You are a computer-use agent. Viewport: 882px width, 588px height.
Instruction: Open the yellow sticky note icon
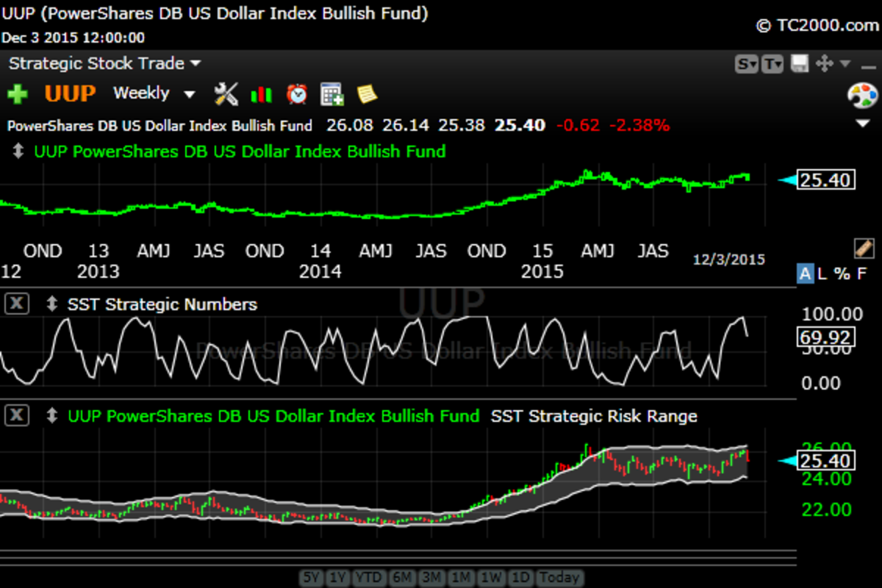click(x=367, y=94)
